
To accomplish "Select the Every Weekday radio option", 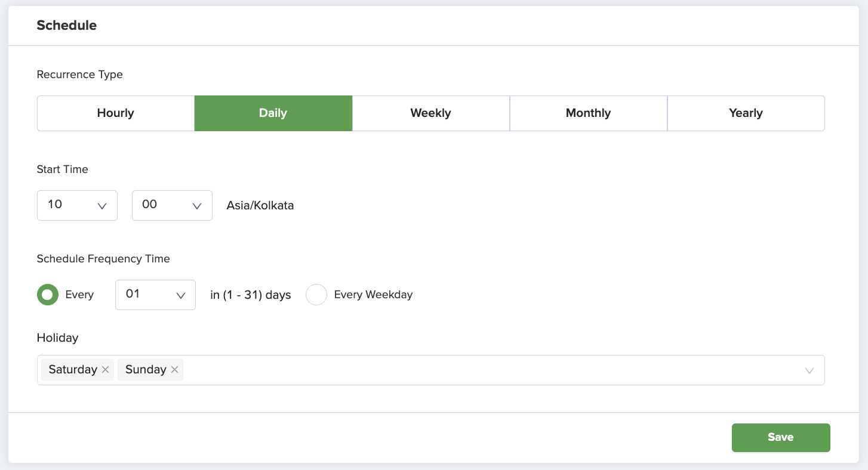I will tap(316, 295).
